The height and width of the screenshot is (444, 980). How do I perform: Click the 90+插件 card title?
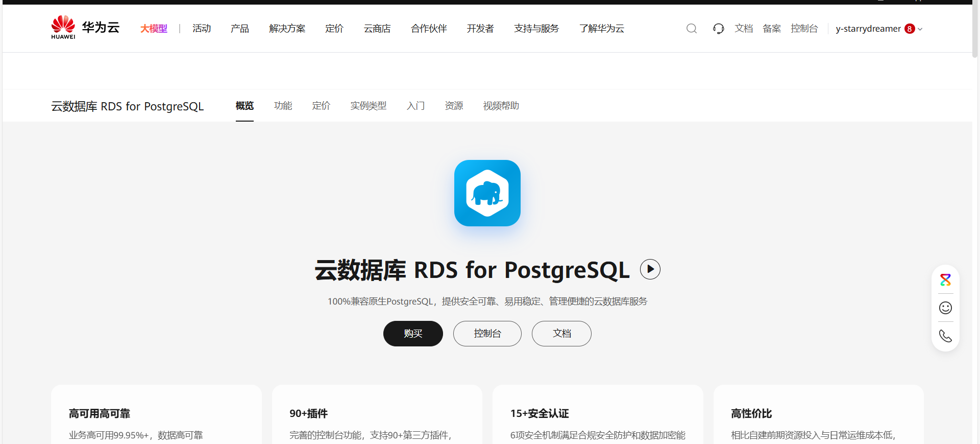309,413
